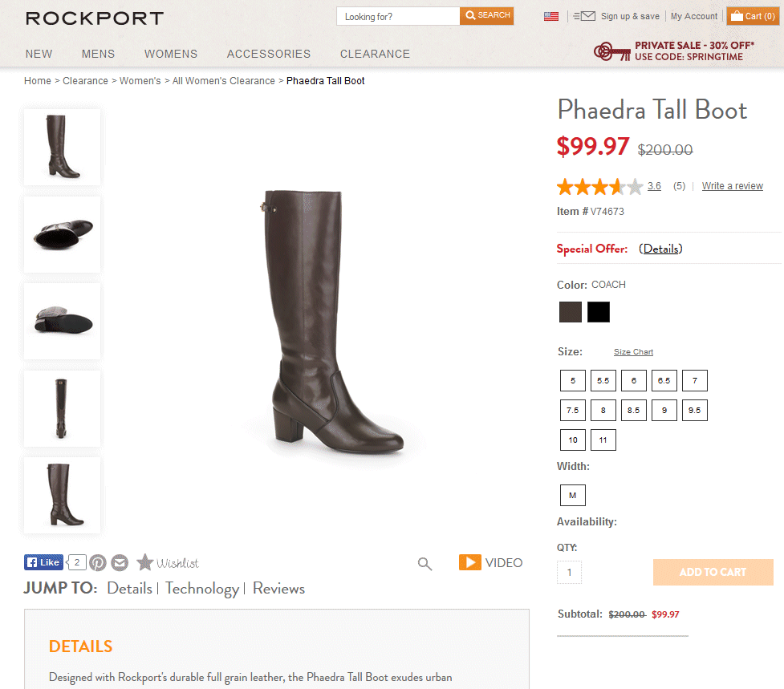Image resolution: width=784 pixels, height=689 pixels.
Task: Click the envelope sign up icon
Action: click(x=586, y=16)
